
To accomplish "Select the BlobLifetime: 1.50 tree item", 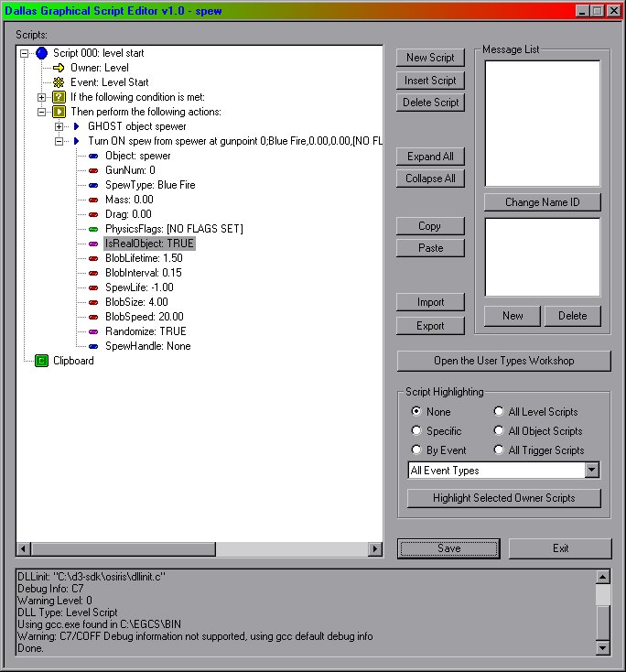I will click(144, 258).
